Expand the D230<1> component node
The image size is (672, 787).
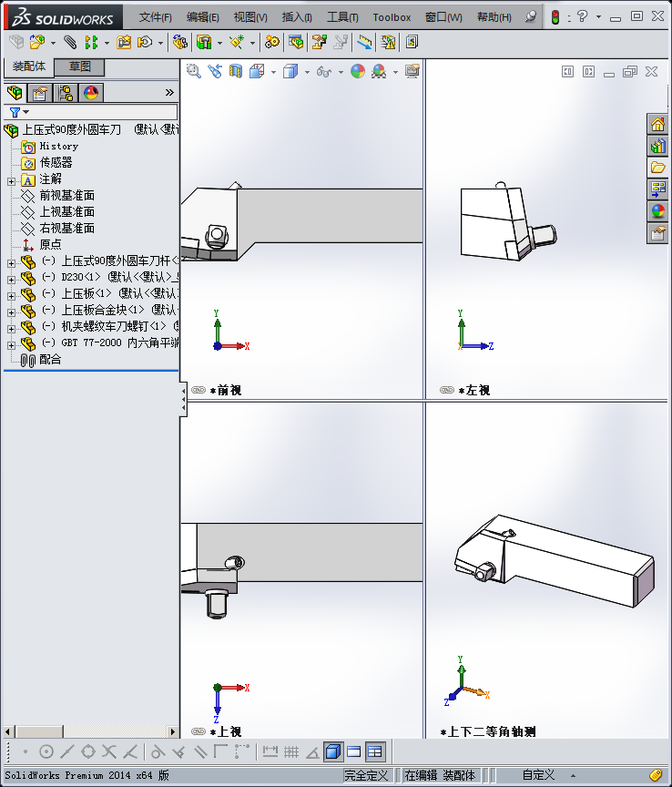[11, 279]
